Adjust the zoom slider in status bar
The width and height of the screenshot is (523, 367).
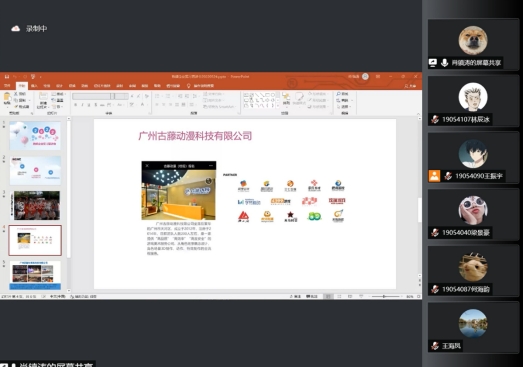point(385,296)
